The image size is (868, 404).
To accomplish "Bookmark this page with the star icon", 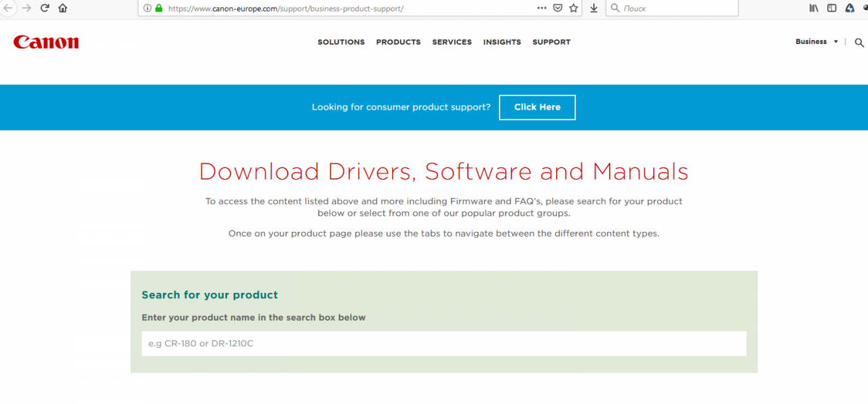I will coord(574,8).
